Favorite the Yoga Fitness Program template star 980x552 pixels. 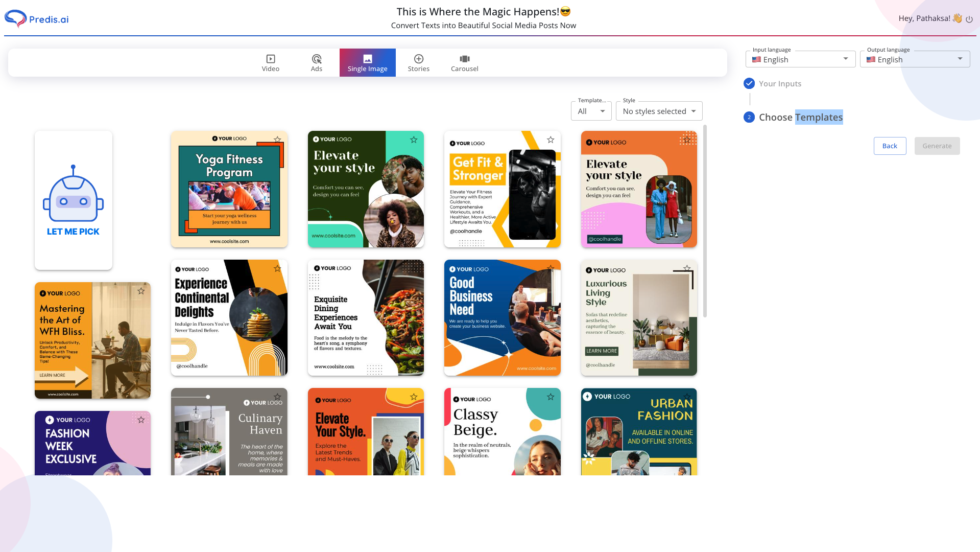pyautogui.click(x=277, y=140)
